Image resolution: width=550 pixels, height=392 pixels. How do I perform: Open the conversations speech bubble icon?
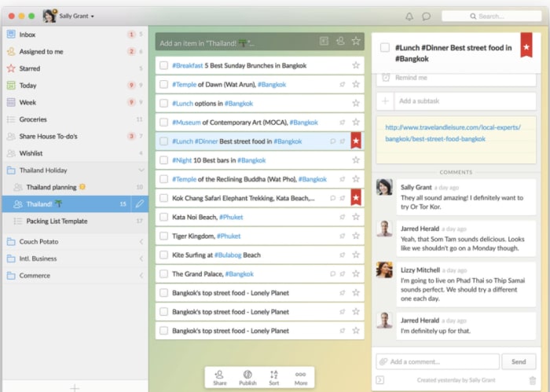point(427,16)
